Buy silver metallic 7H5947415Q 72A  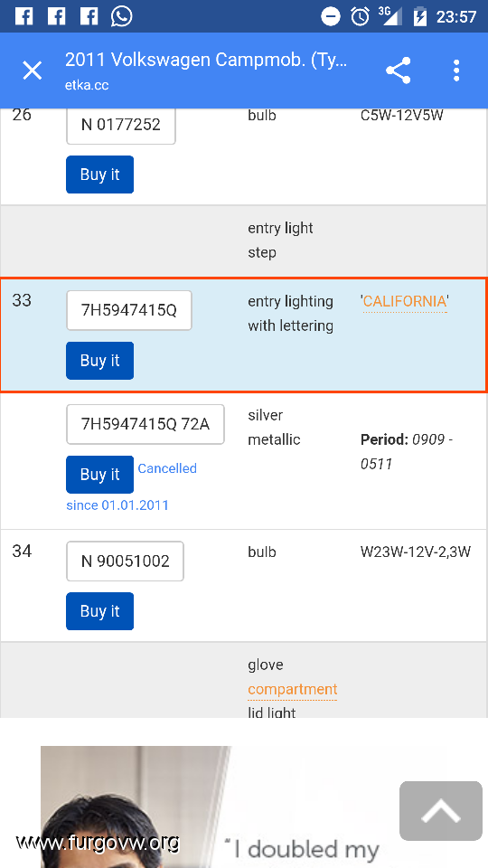point(99,475)
